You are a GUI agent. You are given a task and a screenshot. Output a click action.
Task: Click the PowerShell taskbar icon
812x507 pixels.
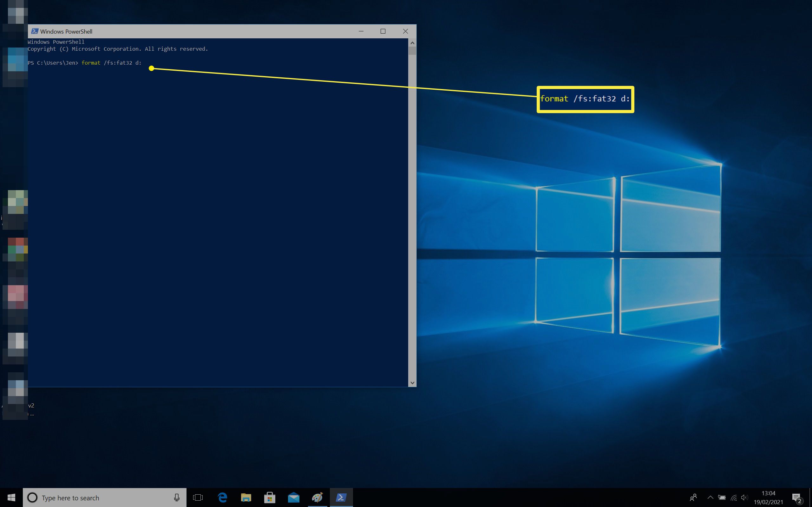click(x=341, y=498)
